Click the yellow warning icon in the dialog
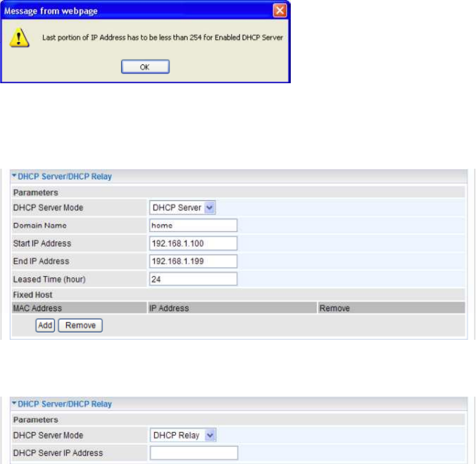Image resolution: width=476 pixels, height=464 pixels. [19, 37]
